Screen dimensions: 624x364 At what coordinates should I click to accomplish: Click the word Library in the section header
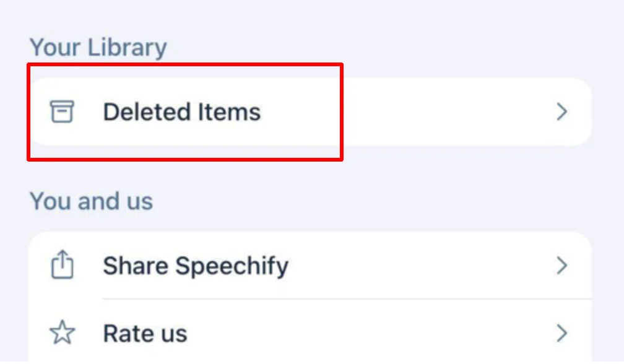pyautogui.click(x=127, y=48)
